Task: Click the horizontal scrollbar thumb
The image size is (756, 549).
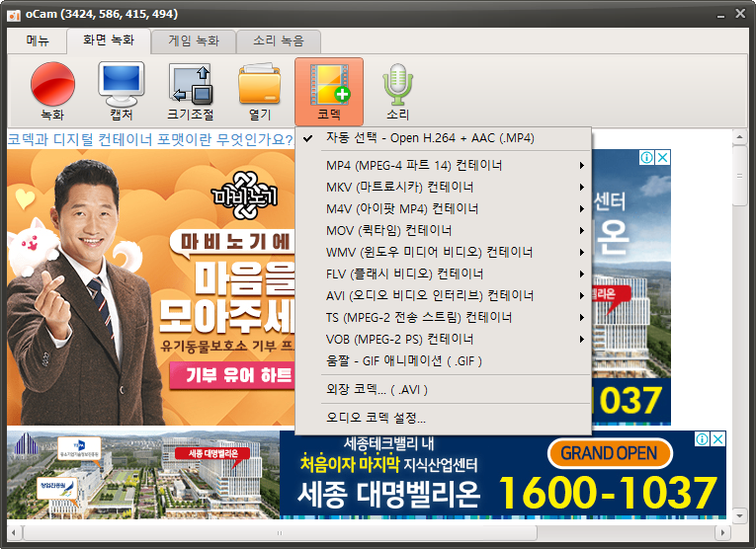Action: (x=280, y=532)
